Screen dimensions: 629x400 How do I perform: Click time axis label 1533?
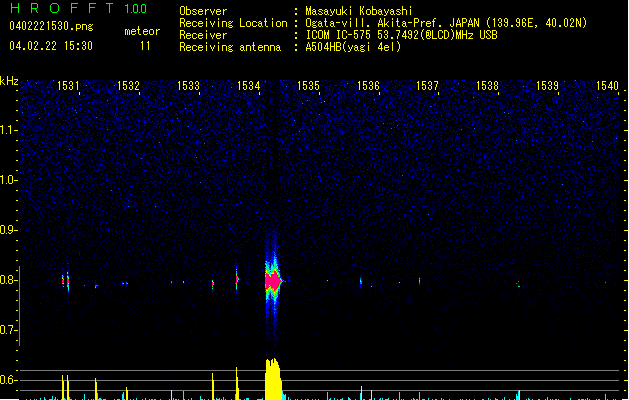(x=188, y=86)
